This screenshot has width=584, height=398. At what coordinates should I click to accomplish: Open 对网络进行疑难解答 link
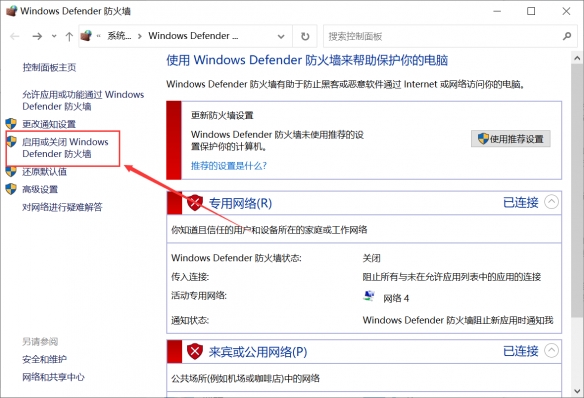62,207
